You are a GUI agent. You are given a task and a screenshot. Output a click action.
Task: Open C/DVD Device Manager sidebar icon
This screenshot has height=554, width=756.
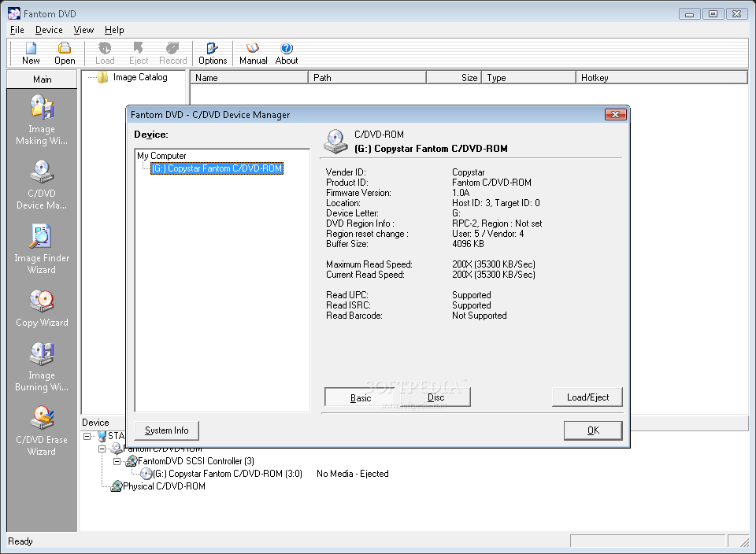[42, 184]
